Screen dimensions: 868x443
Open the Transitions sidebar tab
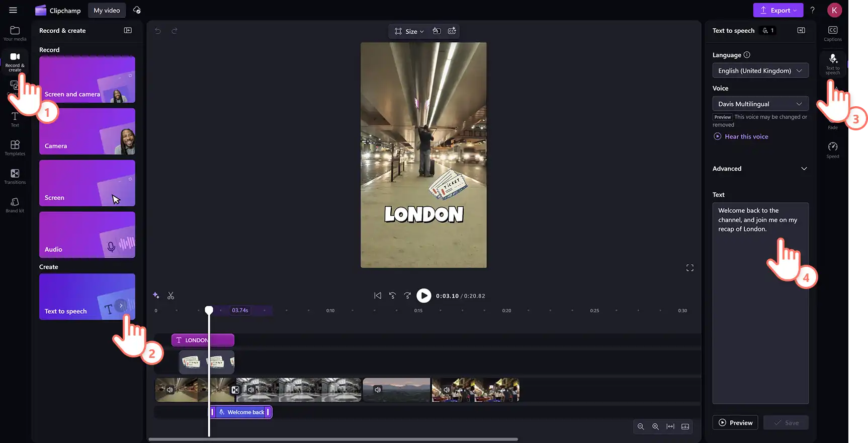click(x=15, y=176)
